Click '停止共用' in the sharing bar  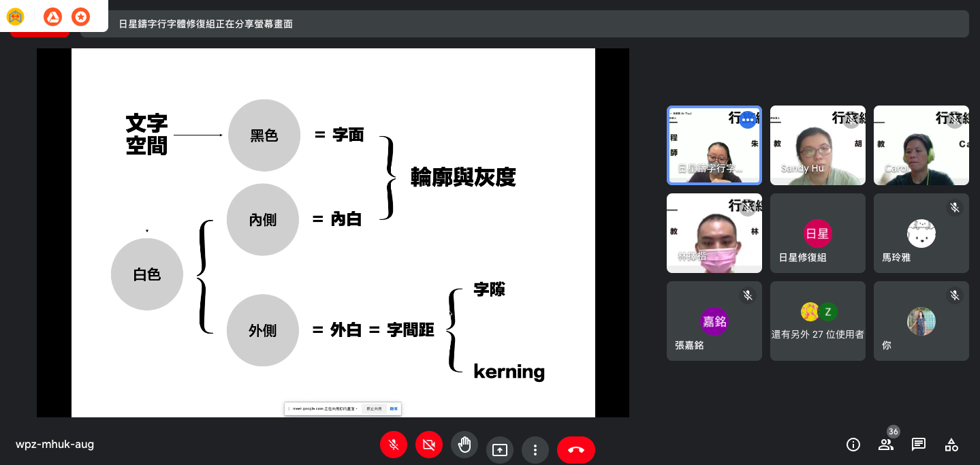tap(374, 408)
